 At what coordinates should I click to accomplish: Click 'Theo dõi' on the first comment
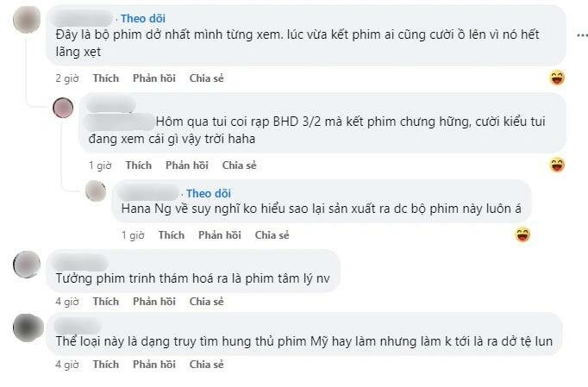tap(143, 18)
